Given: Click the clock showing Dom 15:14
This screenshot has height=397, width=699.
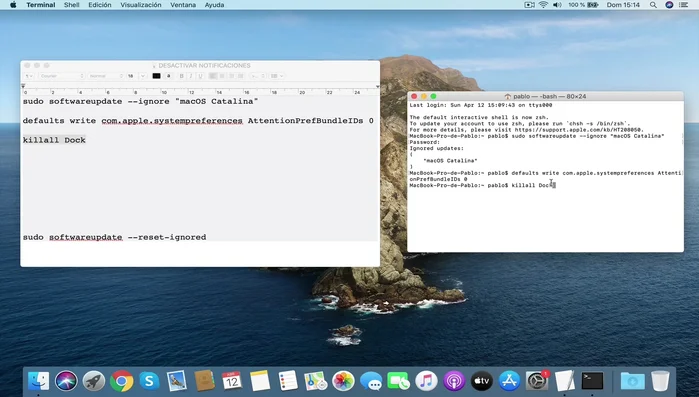Looking at the screenshot, I should 623,5.
